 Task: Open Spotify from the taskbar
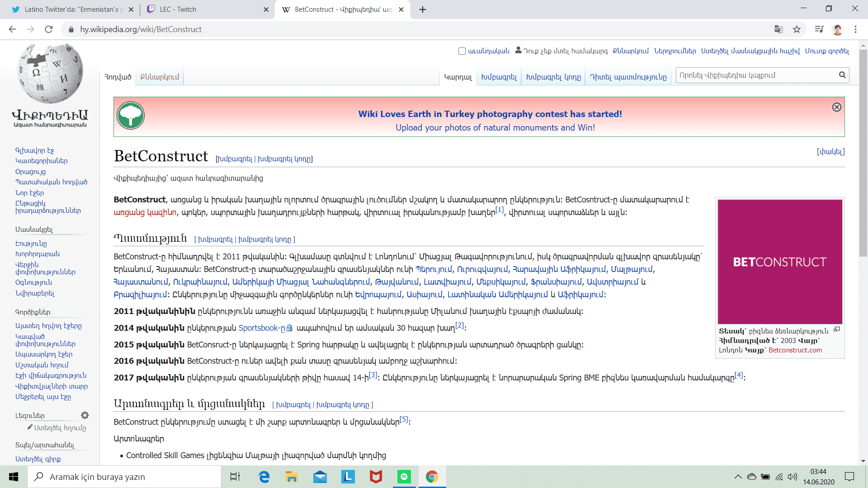(404, 477)
